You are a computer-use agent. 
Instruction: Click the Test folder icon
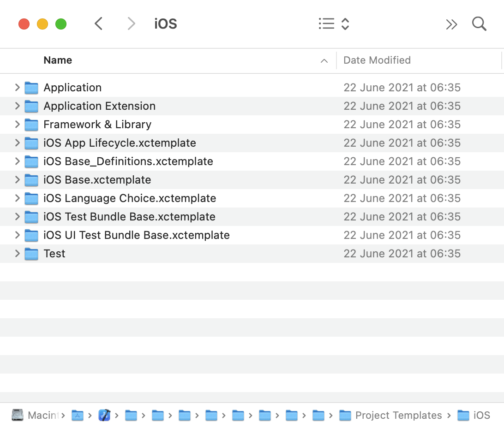click(31, 254)
